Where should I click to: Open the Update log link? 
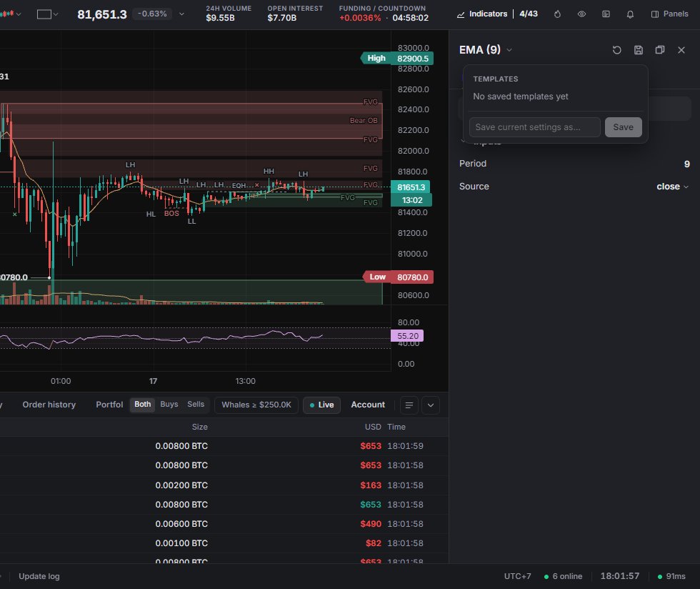click(39, 576)
